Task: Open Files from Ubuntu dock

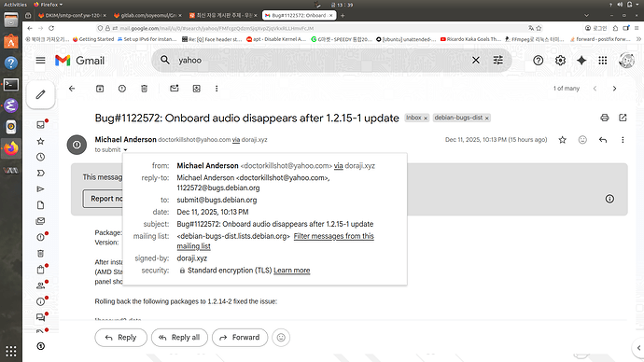Action: (11, 20)
